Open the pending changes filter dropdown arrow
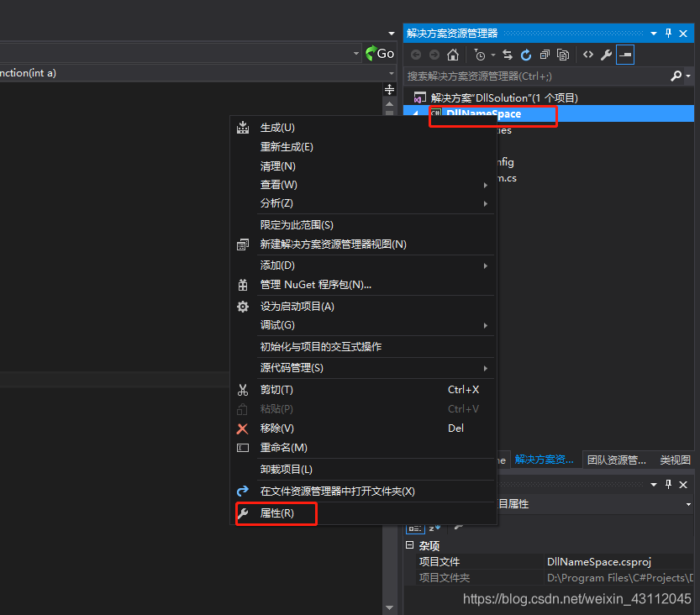This screenshot has height=615, width=700. pos(493,55)
